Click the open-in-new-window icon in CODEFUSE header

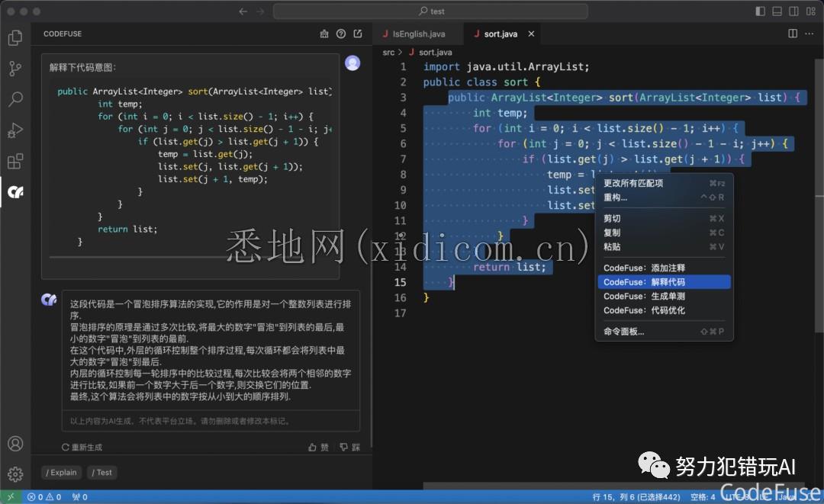[358, 34]
